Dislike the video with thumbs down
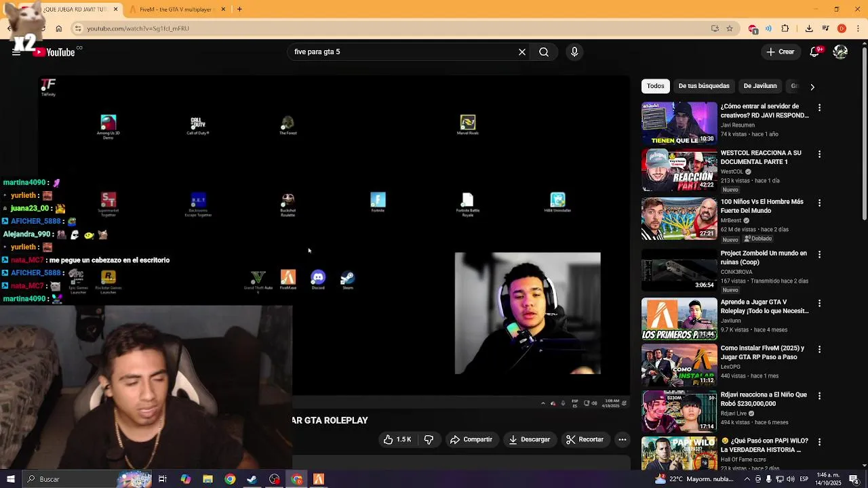This screenshot has width=868, height=488. click(x=429, y=440)
